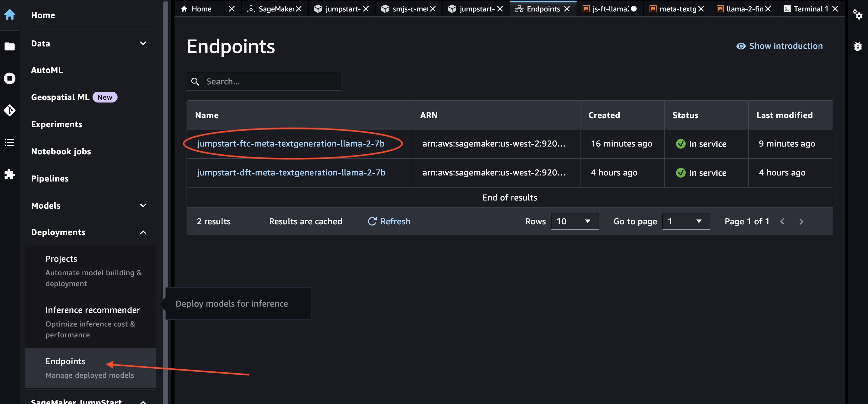The height and width of the screenshot is (404, 868).
Task: Open settings via the gears icon top right
Action: 858,15
